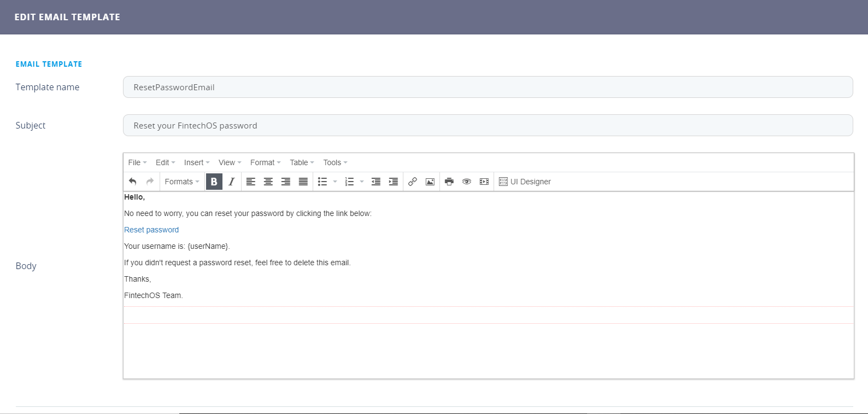
Task: Toggle the bullet list button
Action: coord(322,182)
